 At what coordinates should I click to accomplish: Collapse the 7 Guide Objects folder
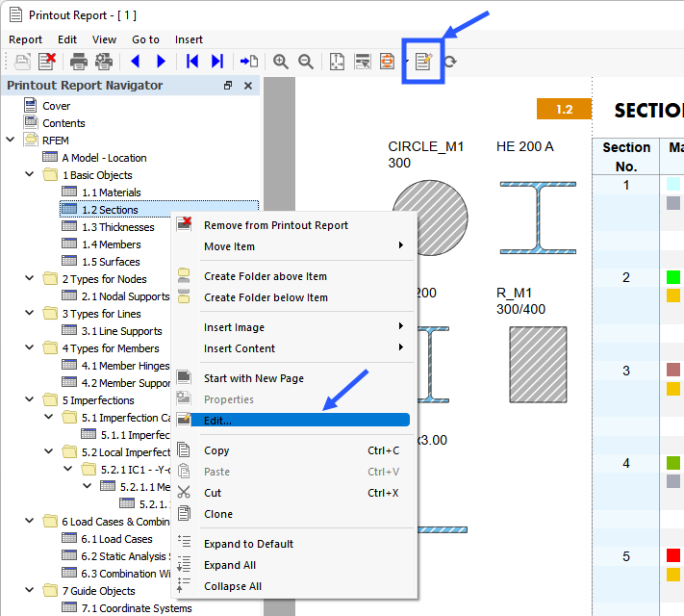30,590
